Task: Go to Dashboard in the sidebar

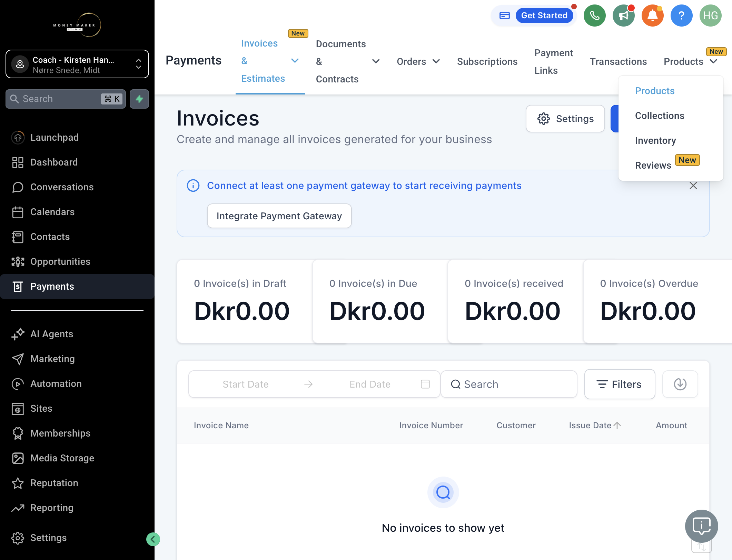Action: [77, 162]
